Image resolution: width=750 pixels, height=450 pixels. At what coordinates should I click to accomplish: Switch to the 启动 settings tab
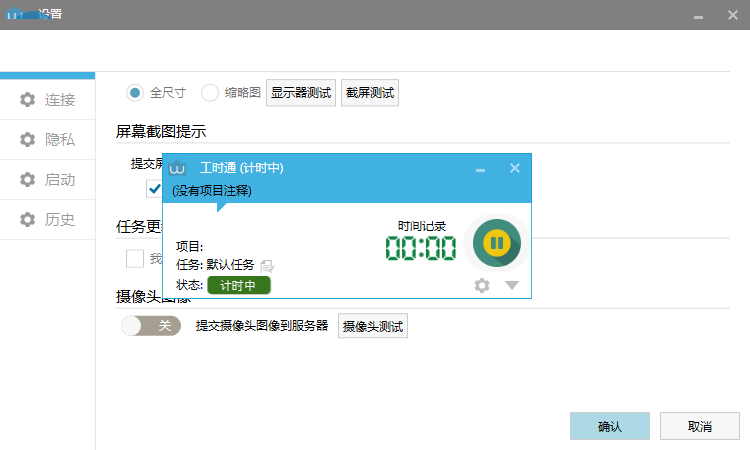click(47, 180)
